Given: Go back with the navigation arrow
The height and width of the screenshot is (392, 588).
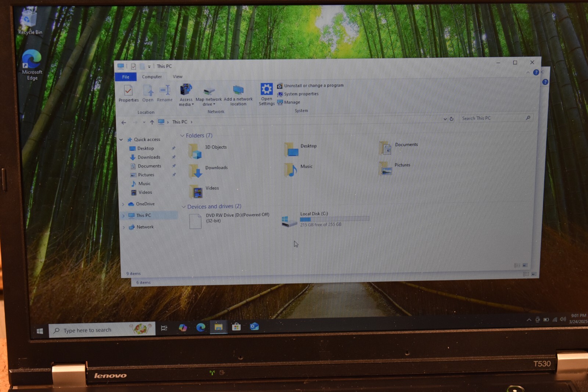Looking at the screenshot, I should [124, 122].
